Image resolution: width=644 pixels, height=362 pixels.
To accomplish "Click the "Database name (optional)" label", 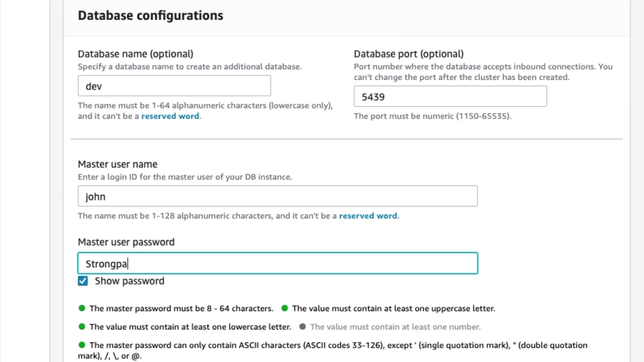I will tap(136, 54).
